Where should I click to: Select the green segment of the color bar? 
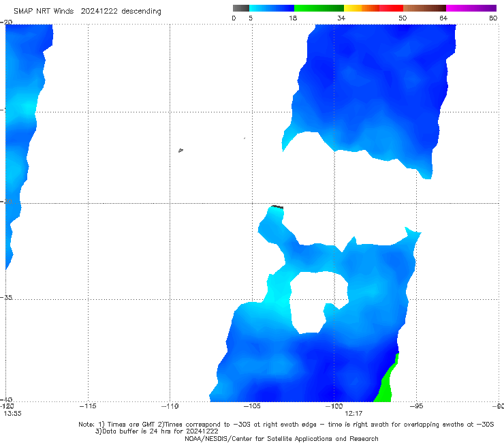coord(319,8)
